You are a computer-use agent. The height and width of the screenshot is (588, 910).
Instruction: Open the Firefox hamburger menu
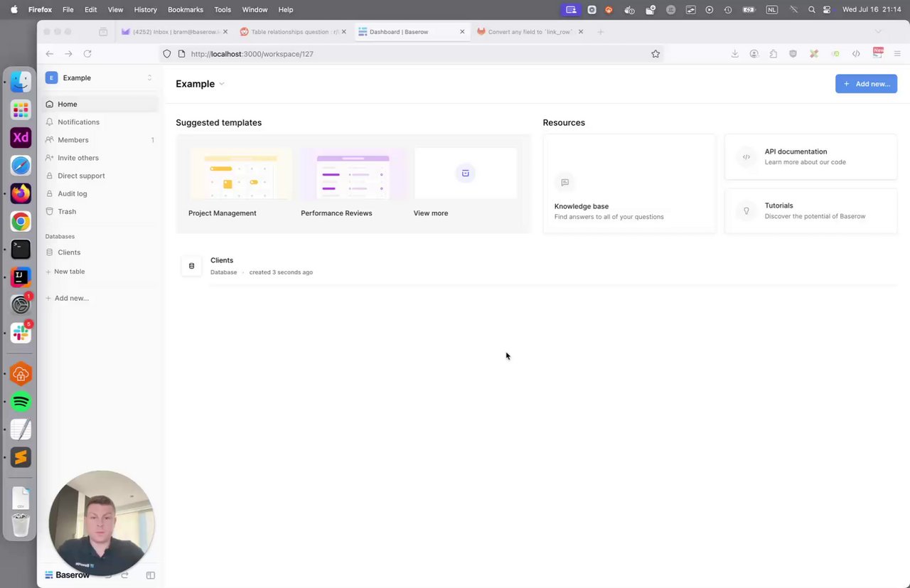coord(897,53)
